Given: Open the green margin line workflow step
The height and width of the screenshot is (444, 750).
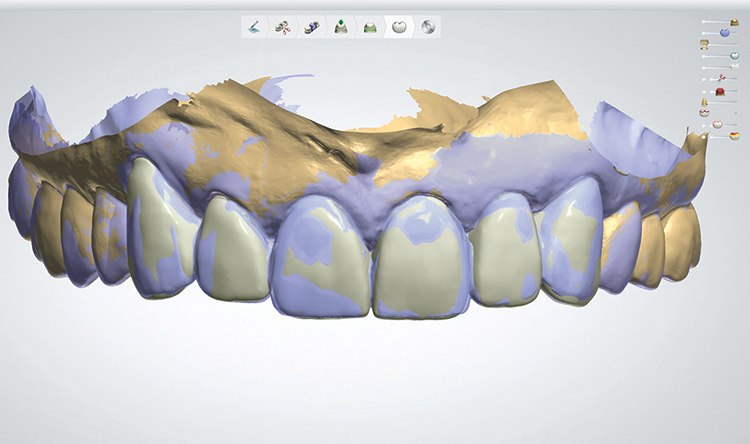Looking at the screenshot, I should tap(370, 27).
